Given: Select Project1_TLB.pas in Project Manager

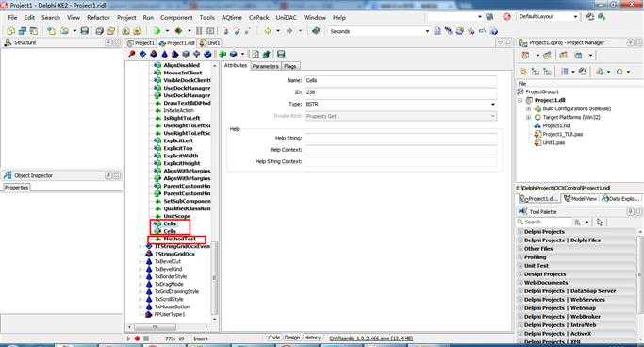Looking at the screenshot, I should [x=562, y=134].
